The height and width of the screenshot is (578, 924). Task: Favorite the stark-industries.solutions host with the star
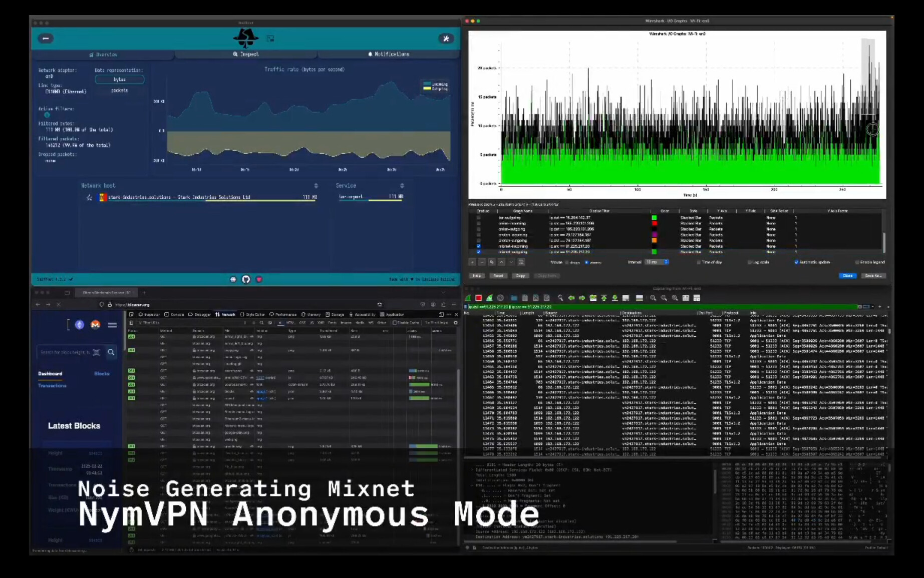point(89,198)
